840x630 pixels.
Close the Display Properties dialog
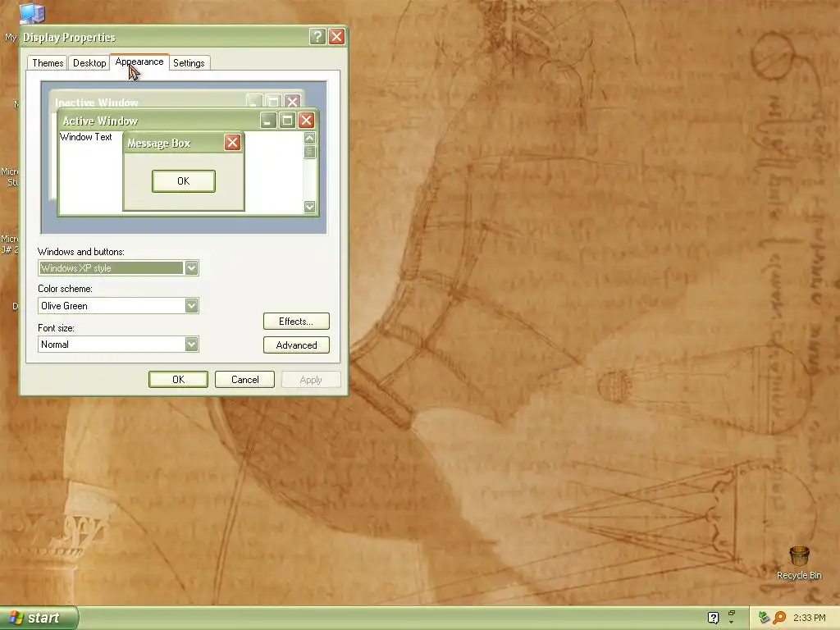pyautogui.click(x=336, y=36)
